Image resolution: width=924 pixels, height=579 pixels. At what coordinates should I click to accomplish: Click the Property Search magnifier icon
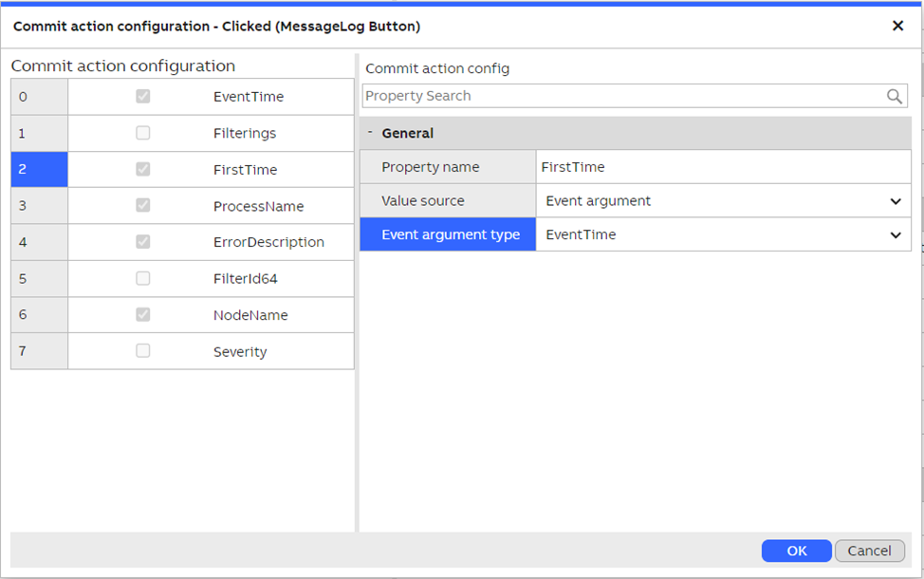894,96
